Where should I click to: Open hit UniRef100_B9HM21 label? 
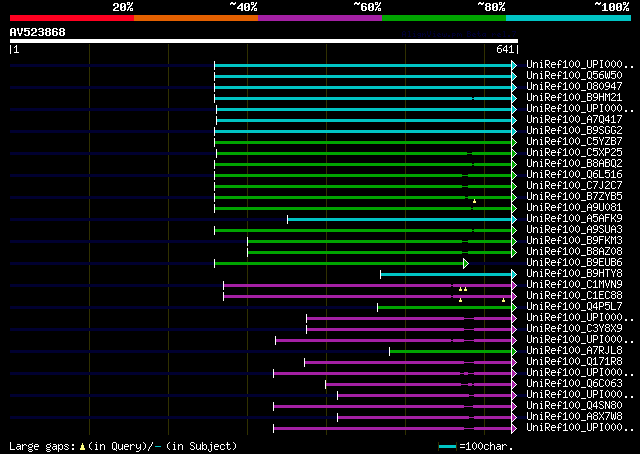574,98
